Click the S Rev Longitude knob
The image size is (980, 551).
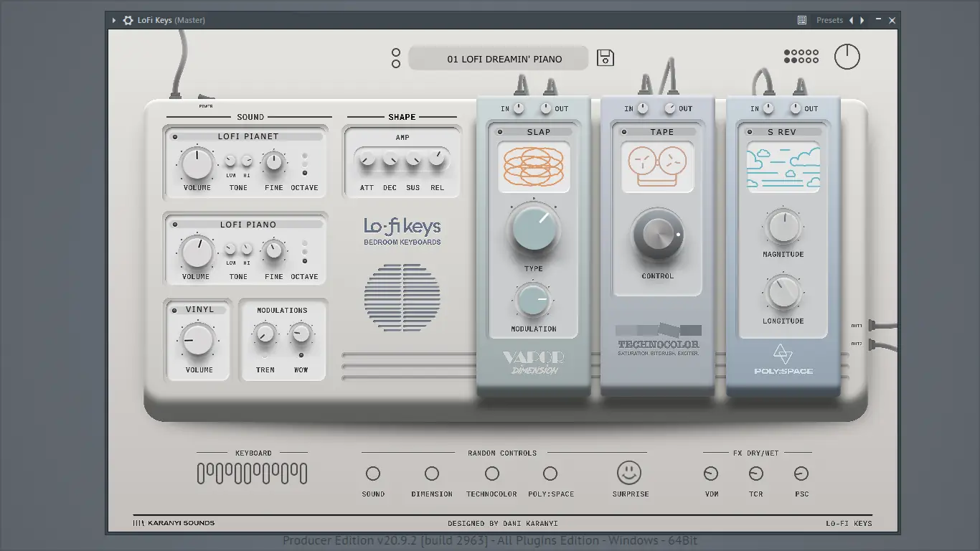point(783,293)
